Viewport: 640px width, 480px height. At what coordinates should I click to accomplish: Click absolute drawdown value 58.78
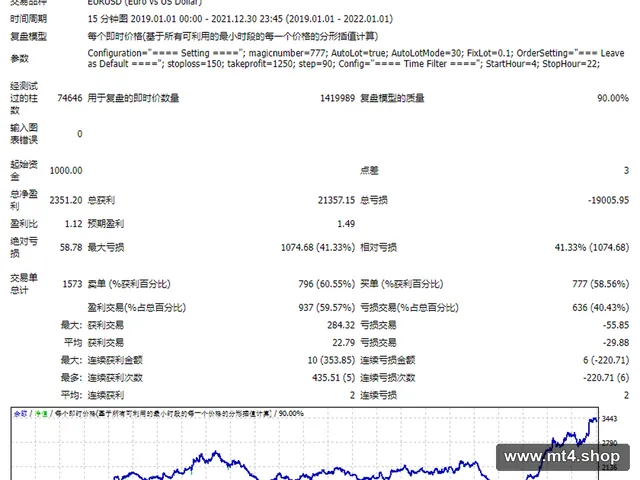(71, 247)
